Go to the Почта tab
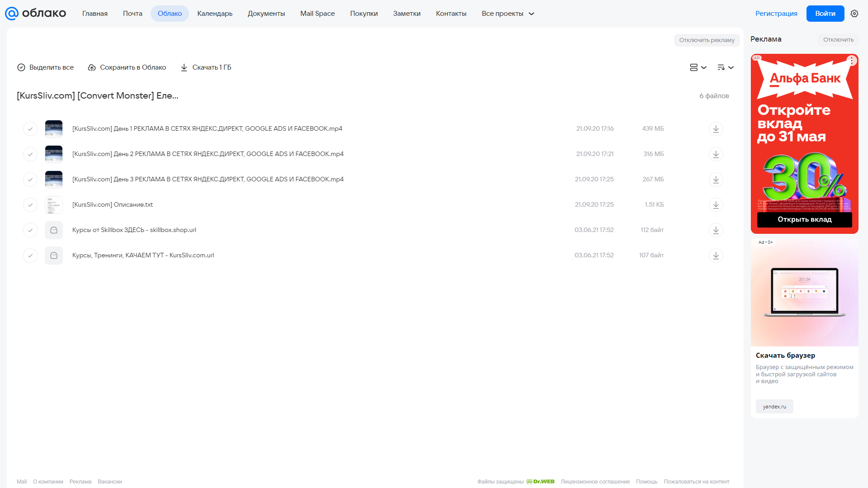The height and width of the screenshot is (488, 868). coord(133,14)
